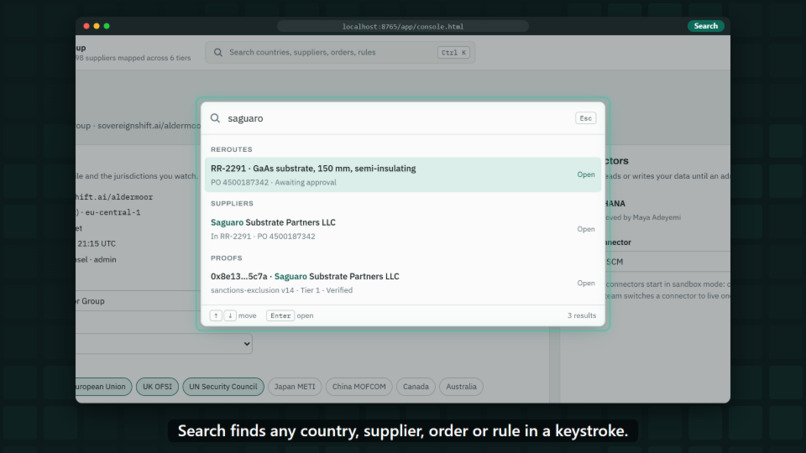Image resolution: width=806 pixels, height=453 pixels.
Task: Click 'In RR-2291 · PO 4500187342' subtitle
Action: [263, 237]
